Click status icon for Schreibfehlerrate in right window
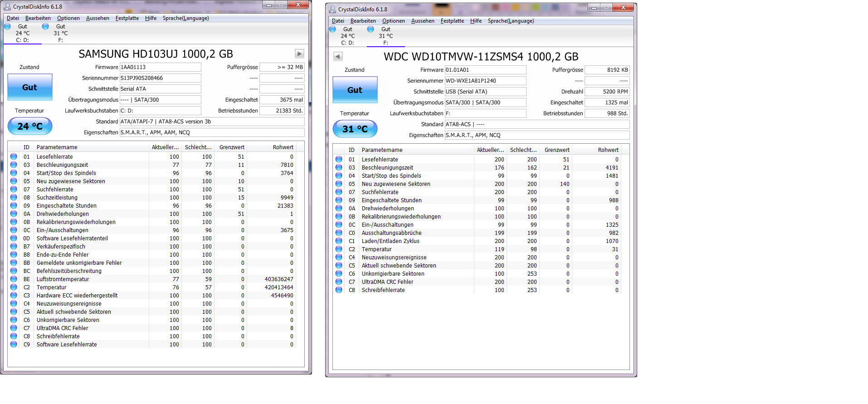 pyautogui.click(x=339, y=290)
